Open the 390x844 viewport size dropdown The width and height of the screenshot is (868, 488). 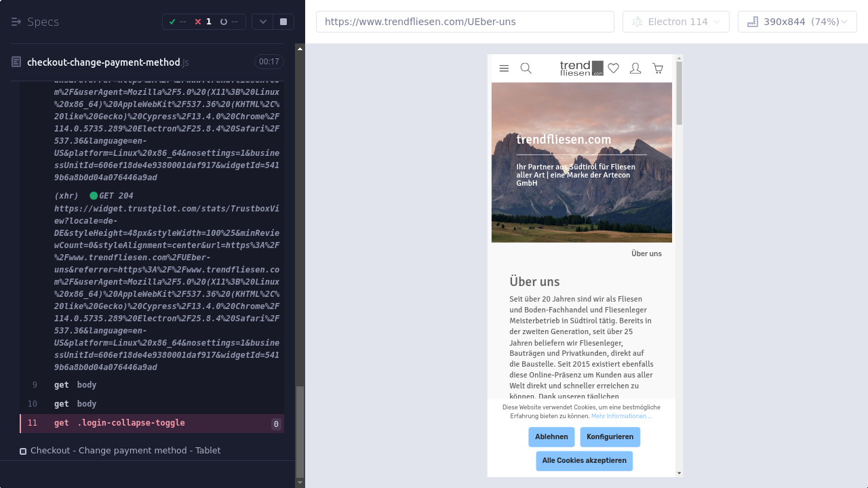coord(797,22)
